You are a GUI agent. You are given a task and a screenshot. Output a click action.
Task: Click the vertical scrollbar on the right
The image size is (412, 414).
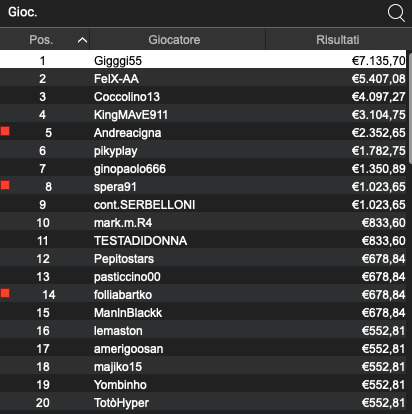pos(409,107)
